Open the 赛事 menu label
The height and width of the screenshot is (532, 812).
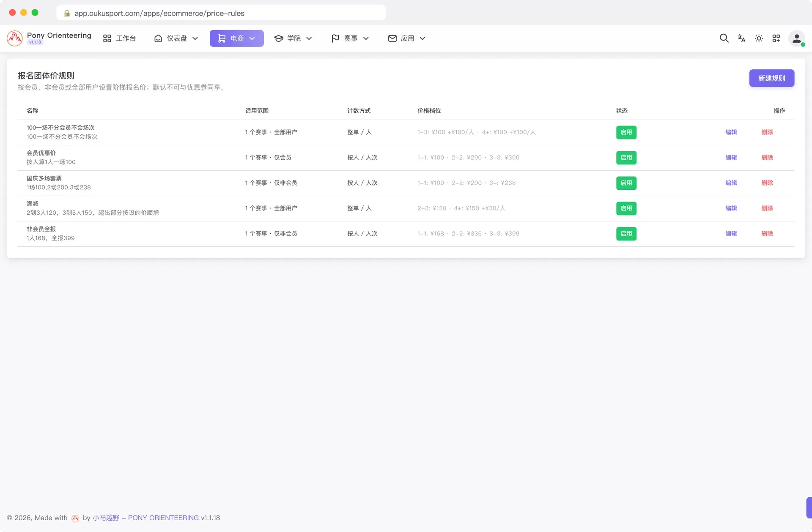[351, 38]
